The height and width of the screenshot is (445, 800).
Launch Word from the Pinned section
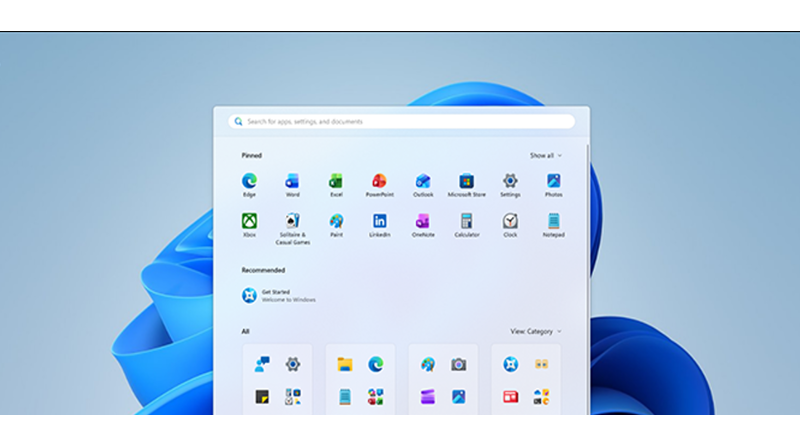[x=292, y=185]
